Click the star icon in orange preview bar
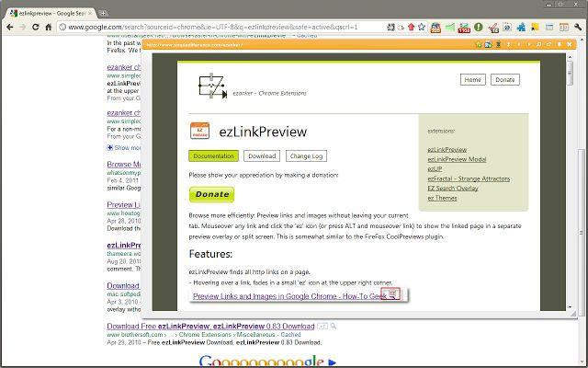This screenshot has width=588, height=368. [x=479, y=44]
